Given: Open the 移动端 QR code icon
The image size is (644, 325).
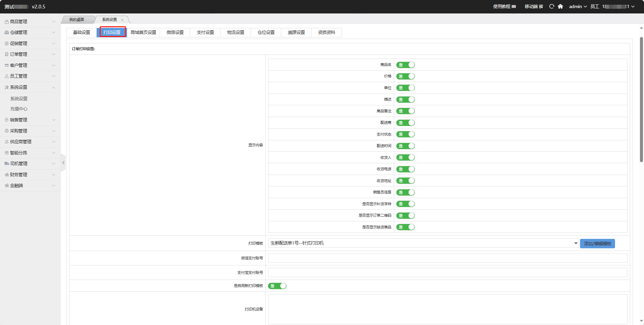Looking at the screenshot, I should (541, 6).
